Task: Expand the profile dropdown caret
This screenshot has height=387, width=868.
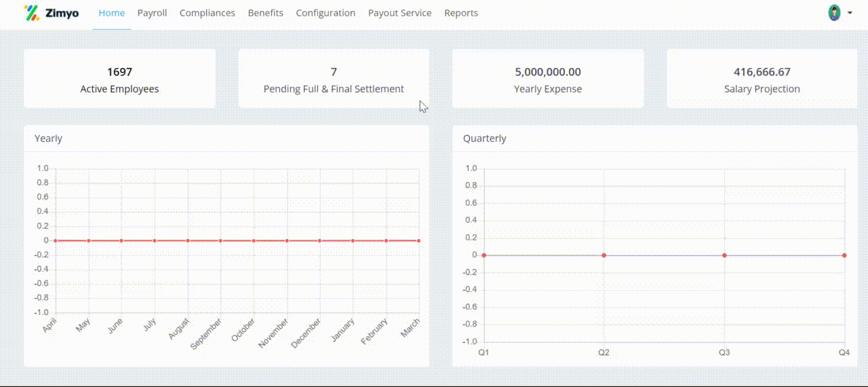Action: (850, 13)
